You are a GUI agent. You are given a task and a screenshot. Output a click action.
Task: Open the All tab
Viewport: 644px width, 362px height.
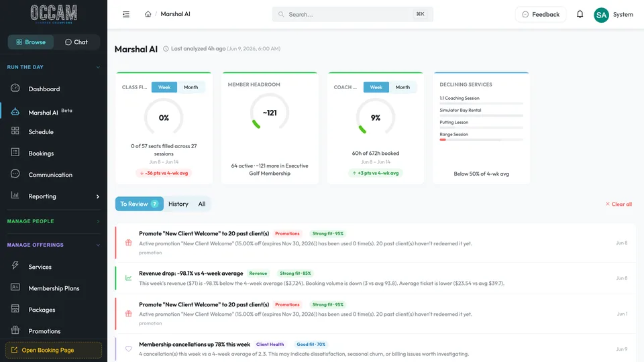pos(202,204)
